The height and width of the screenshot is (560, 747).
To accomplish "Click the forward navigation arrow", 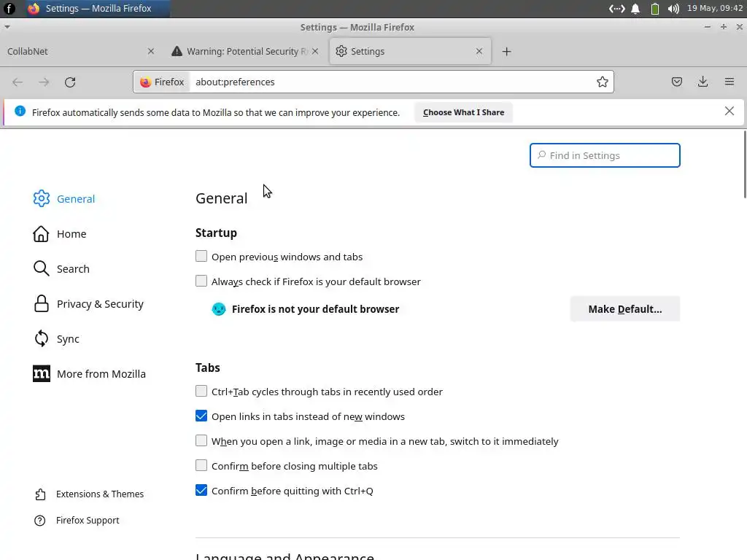I will click(44, 82).
